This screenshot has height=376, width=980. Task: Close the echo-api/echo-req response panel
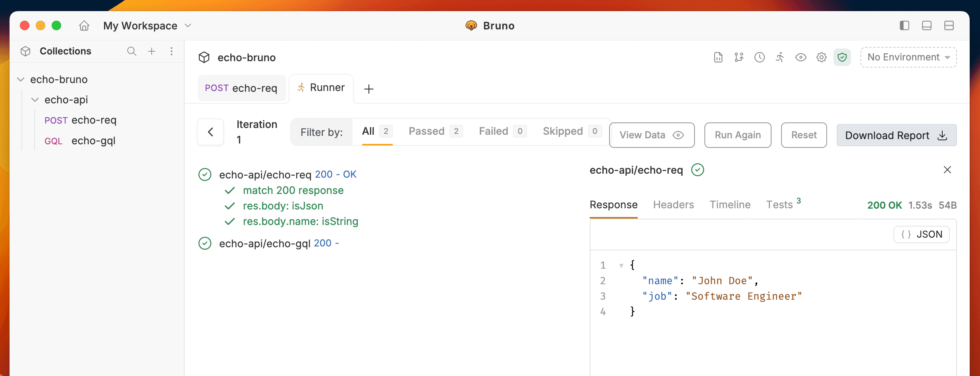click(947, 170)
